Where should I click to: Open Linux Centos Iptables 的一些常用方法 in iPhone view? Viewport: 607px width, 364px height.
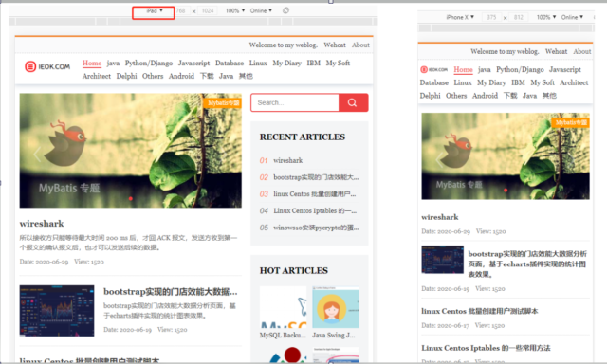point(486,348)
